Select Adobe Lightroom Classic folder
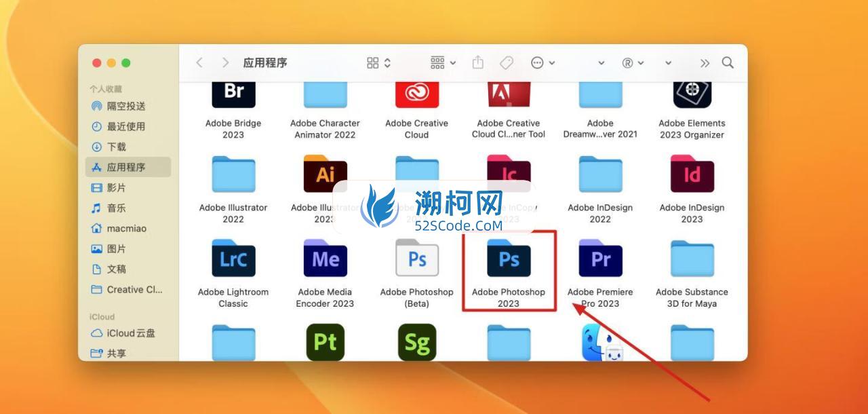The height and width of the screenshot is (414, 868). (233, 258)
